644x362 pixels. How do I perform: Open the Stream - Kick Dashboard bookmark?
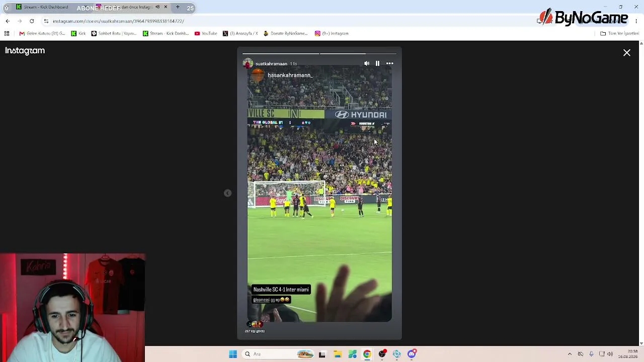(x=166, y=34)
